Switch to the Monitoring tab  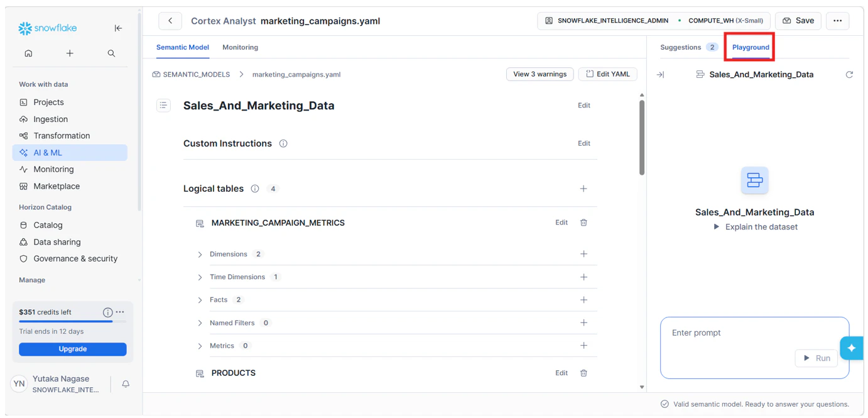tap(240, 47)
